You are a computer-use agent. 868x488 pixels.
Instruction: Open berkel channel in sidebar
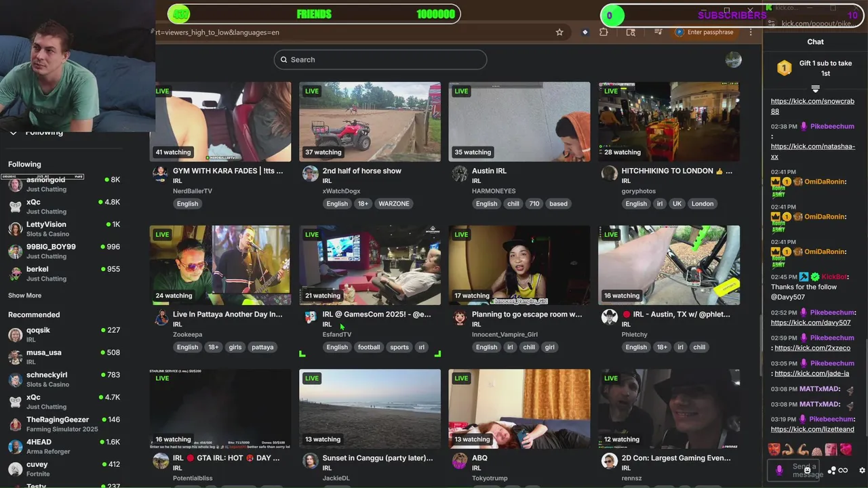[x=64, y=273]
